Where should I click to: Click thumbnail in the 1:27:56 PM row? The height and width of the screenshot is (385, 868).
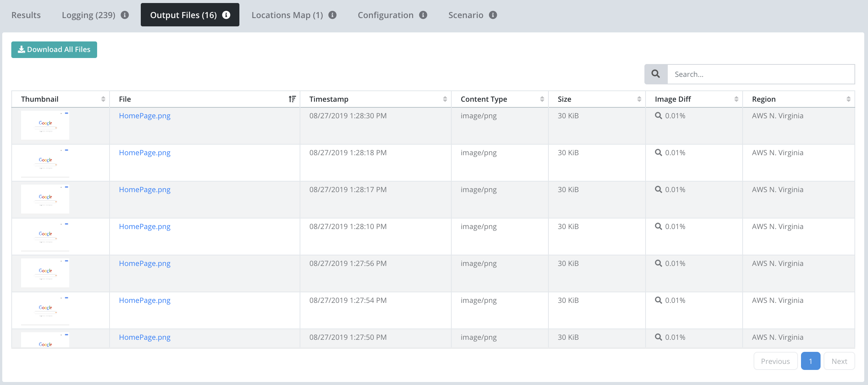coord(45,273)
